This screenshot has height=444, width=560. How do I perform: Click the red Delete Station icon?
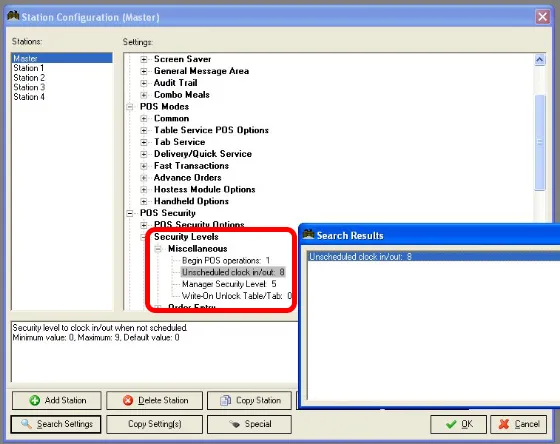click(x=128, y=400)
